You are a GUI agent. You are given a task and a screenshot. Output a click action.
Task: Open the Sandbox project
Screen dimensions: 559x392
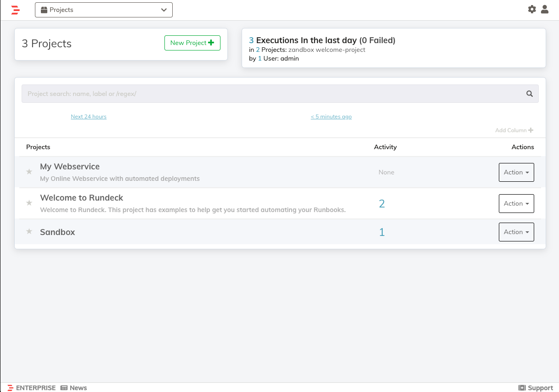(x=57, y=232)
